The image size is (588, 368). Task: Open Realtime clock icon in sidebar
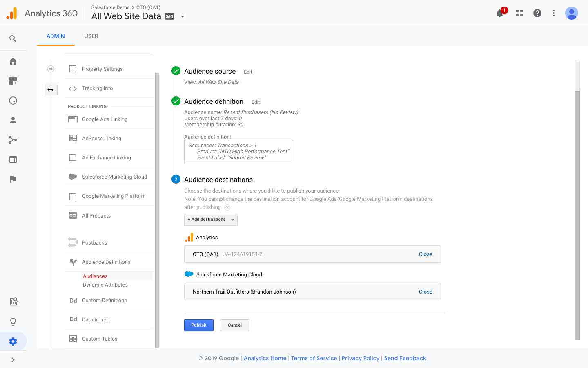pos(13,101)
